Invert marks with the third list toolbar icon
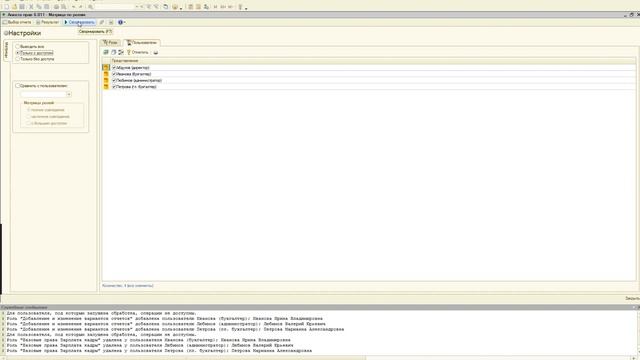The height and width of the screenshot is (360, 640). 121,52
